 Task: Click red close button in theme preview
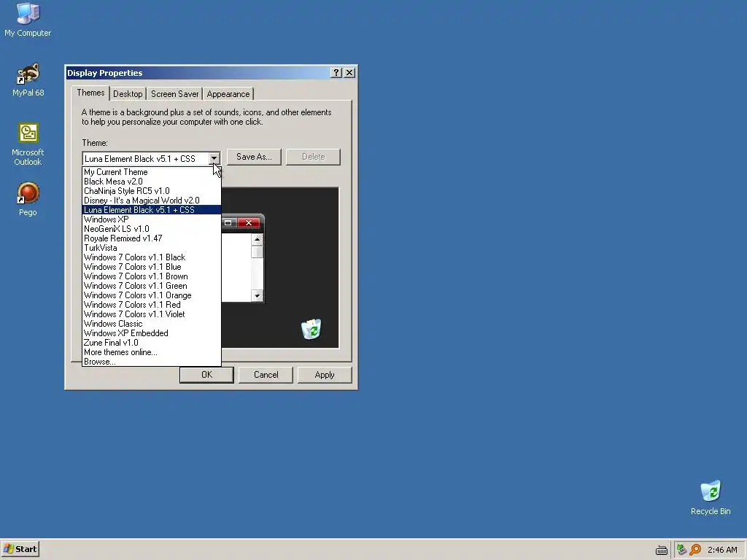pyautogui.click(x=249, y=223)
